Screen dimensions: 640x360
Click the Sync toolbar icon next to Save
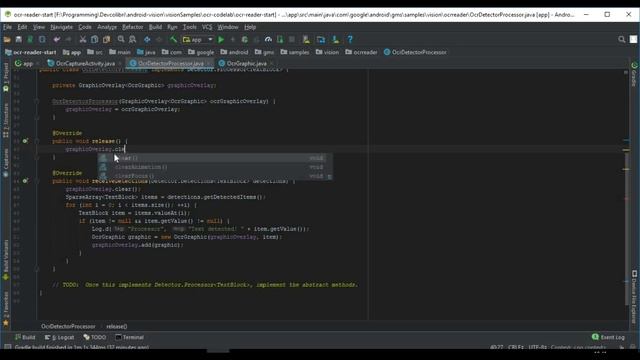(30, 40)
